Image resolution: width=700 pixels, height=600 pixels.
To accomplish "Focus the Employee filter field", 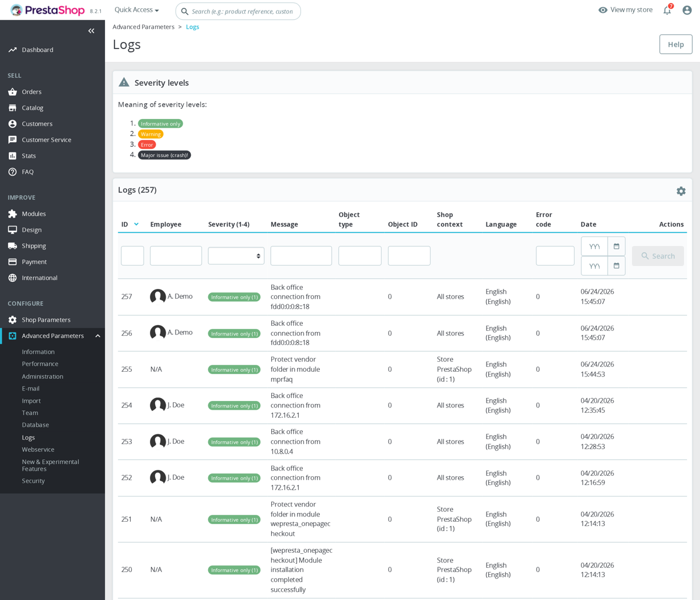I will pos(176,256).
